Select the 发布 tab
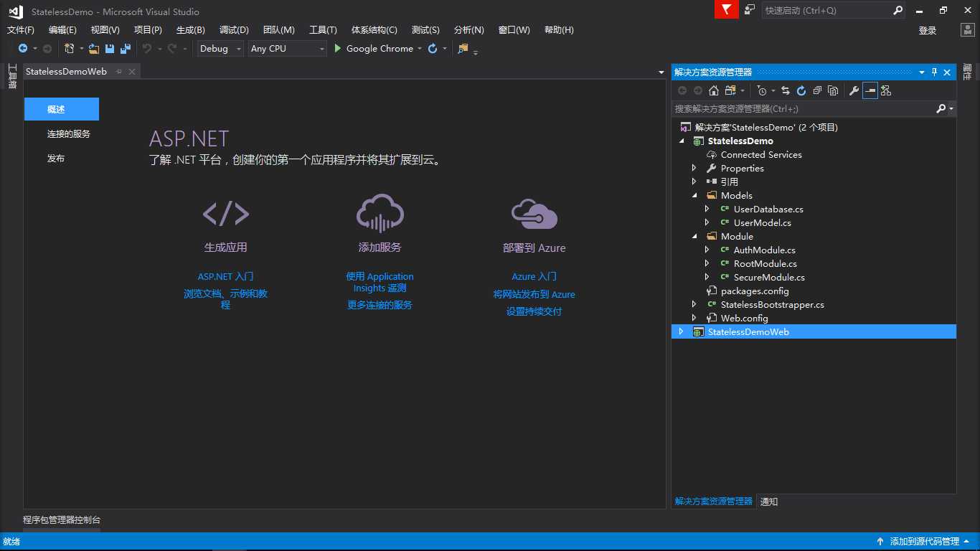Screen dimensions: 980x551 (x=56, y=158)
